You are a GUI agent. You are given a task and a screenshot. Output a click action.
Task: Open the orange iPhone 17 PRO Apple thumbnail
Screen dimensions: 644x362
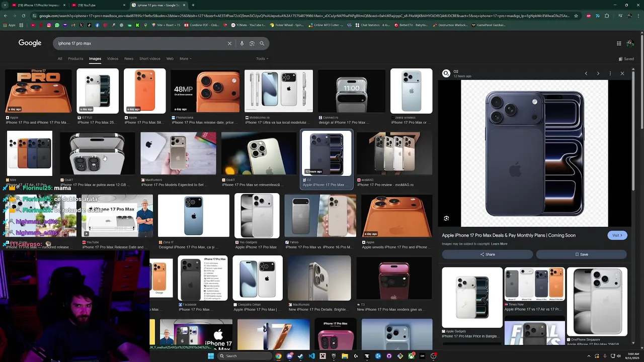38,91
